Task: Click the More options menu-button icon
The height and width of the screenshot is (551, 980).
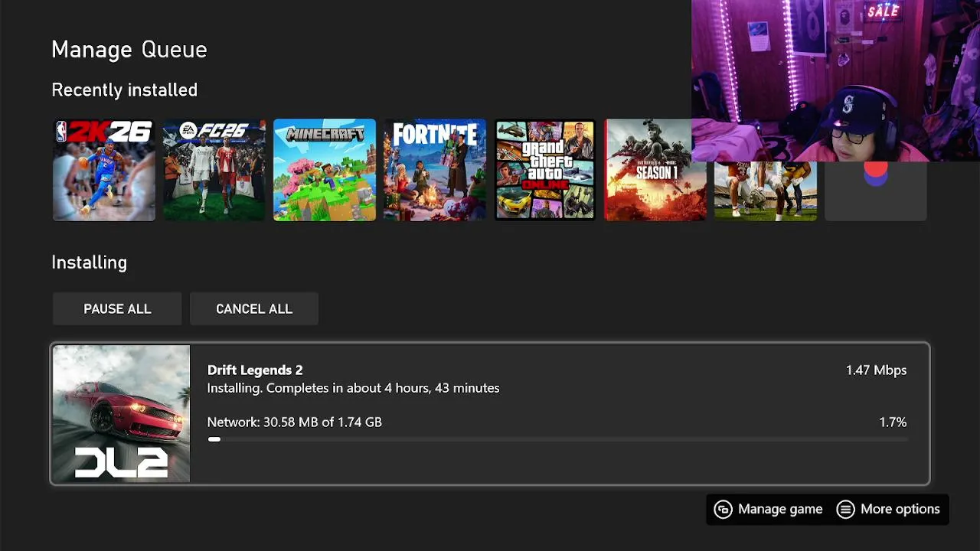Action: click(845, 510)
